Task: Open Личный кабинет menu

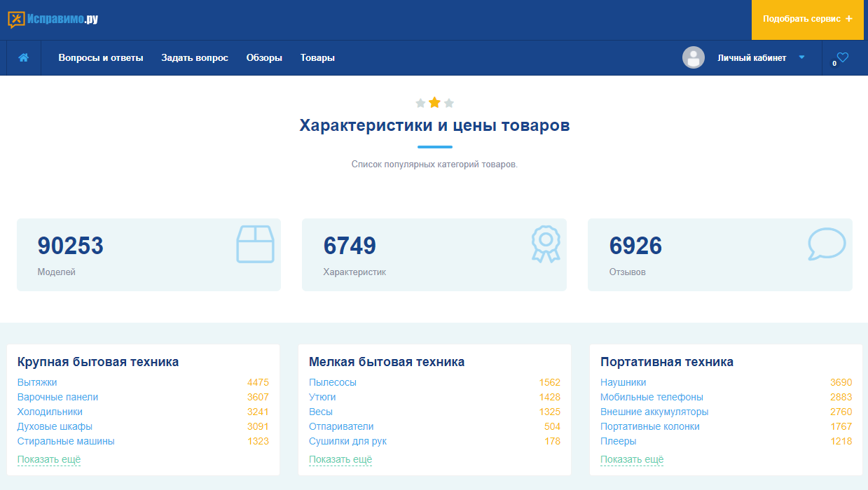Action: click(752, 58)
